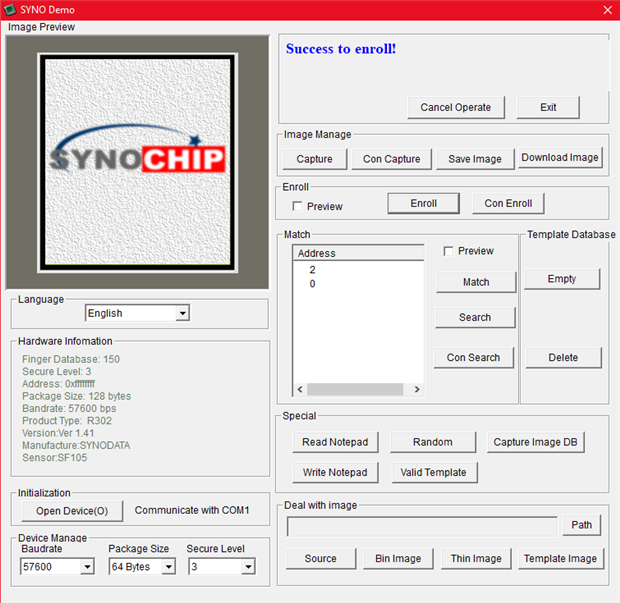Click 'Communicate with COM1' text

192,510
